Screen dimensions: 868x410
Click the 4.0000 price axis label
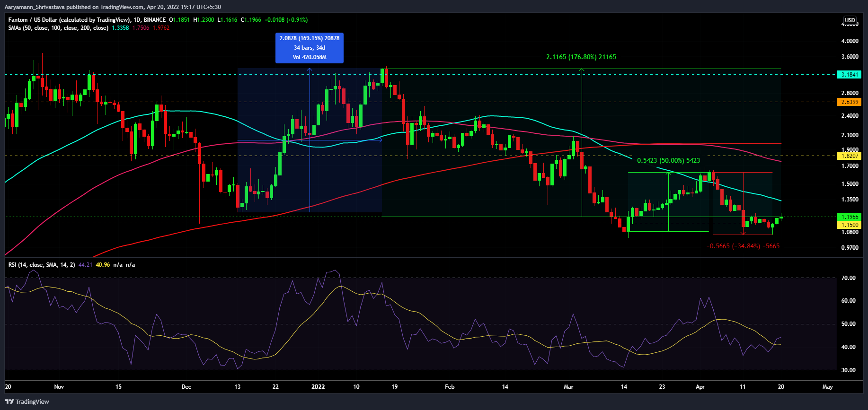[850, 41]
